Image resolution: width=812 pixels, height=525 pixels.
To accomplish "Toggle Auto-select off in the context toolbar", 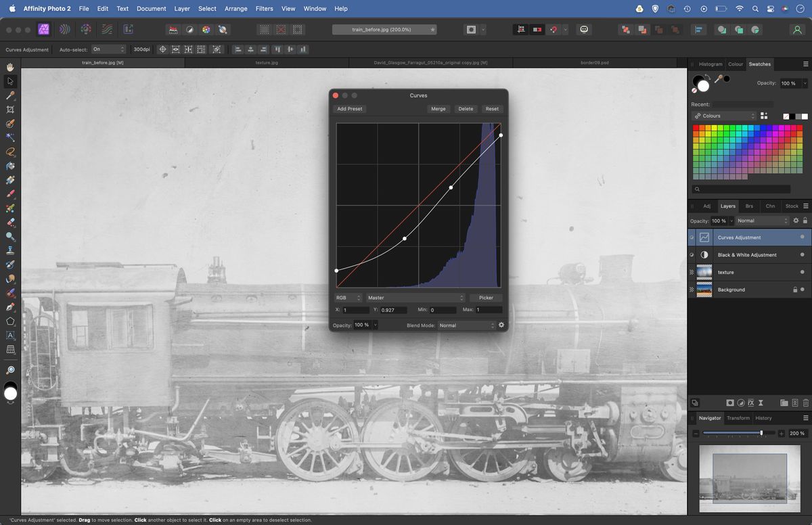I will (x=108, y=49).
